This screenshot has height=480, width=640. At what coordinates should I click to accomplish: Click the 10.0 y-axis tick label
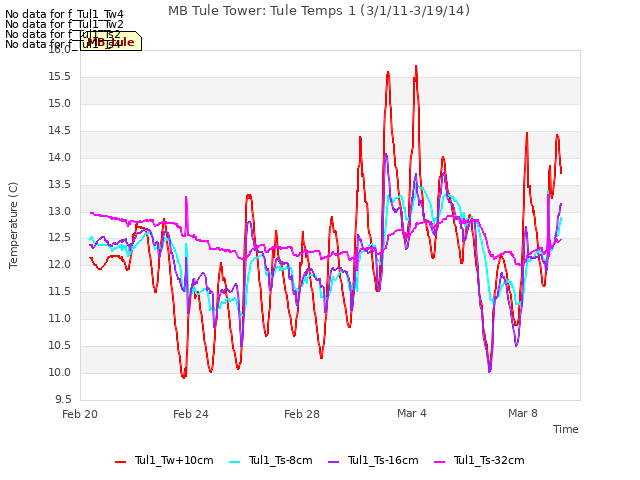[60, 372]
